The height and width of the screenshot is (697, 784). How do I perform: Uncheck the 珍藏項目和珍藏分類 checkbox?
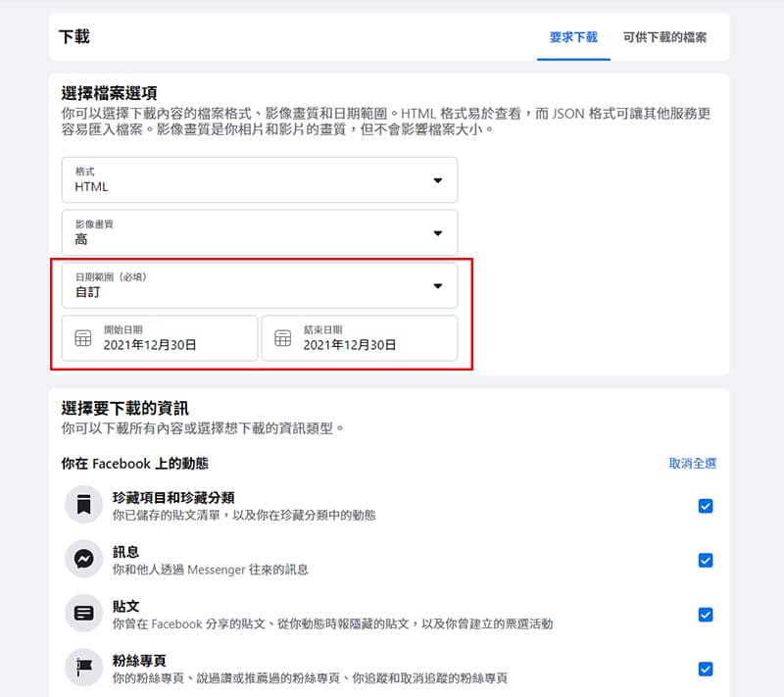pyautogui.click(x=706, y=506)
